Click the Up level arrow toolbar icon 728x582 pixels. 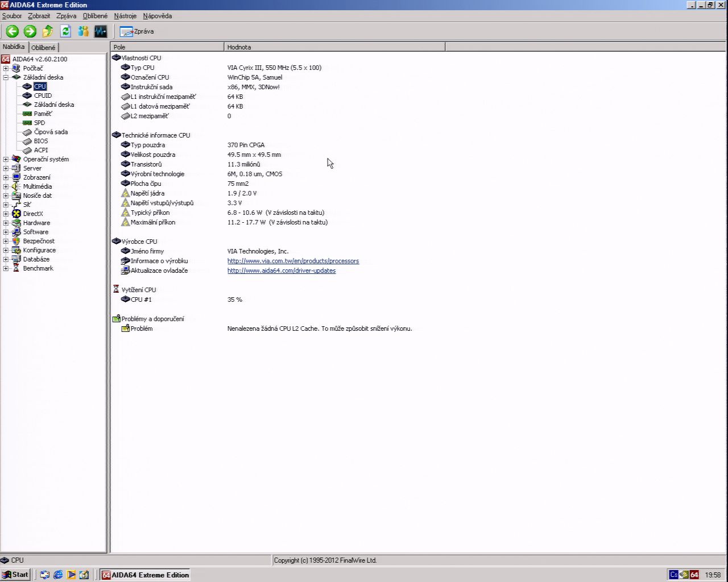click(48, 31)
